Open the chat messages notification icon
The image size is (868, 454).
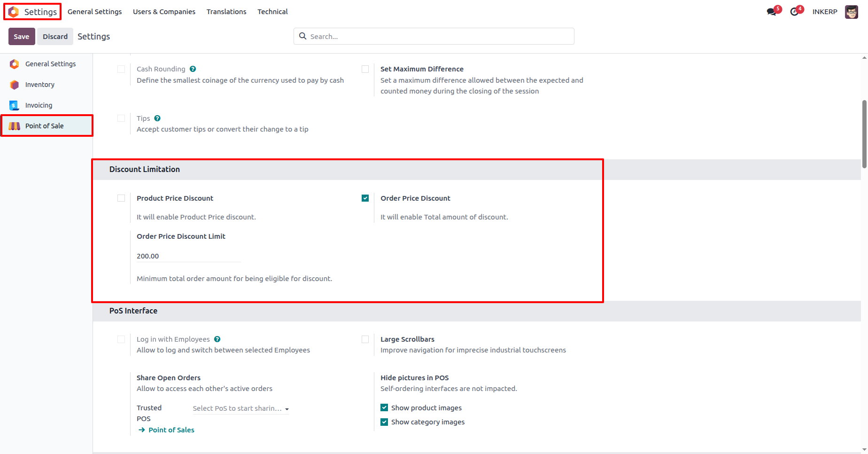point(771,12)
